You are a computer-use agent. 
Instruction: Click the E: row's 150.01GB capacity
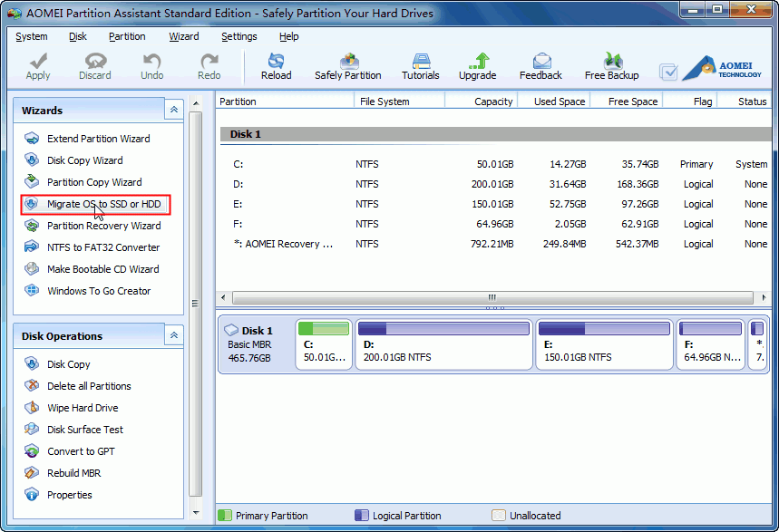coord(492,204)
